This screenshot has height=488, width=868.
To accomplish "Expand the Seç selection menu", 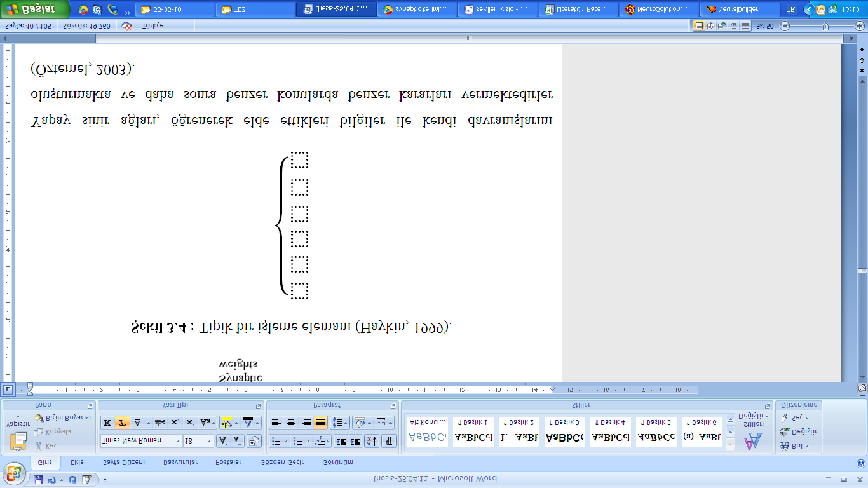I will (x=794, y=417).
